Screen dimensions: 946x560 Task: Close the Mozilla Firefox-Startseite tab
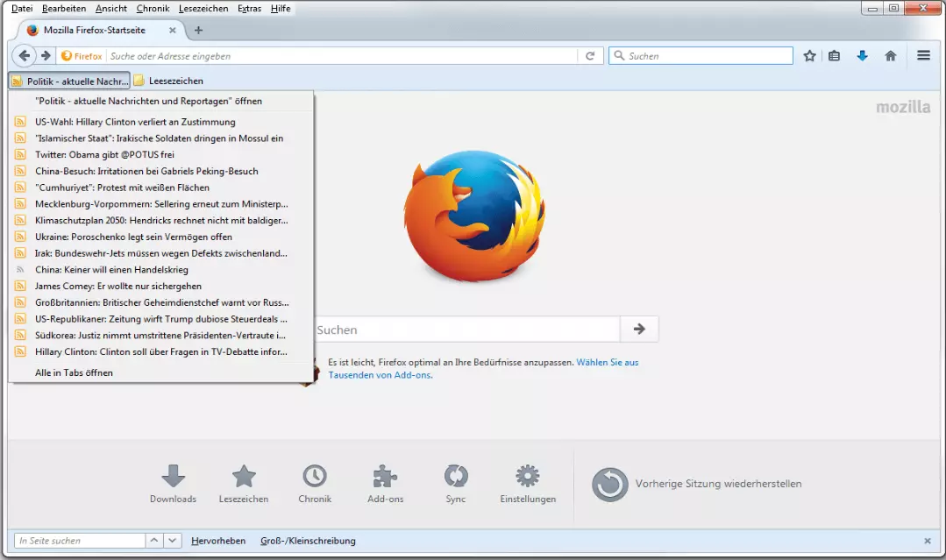173,30
